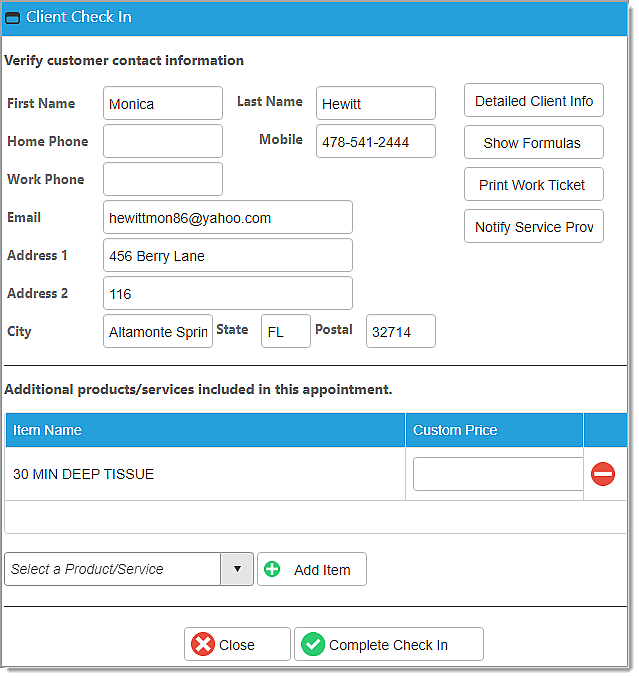
Task: Click Print Work Ticket button
Action: [x=534, y=184]
